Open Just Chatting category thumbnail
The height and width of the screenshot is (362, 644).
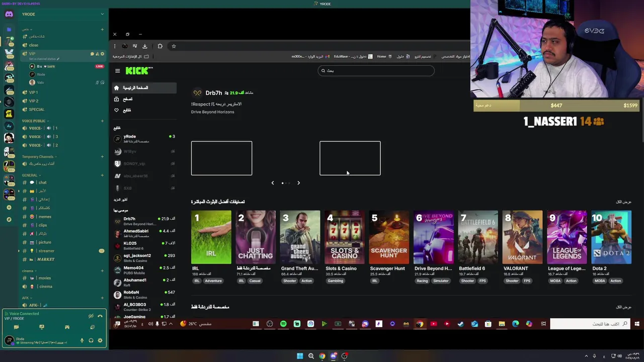[x=256, y=237]
